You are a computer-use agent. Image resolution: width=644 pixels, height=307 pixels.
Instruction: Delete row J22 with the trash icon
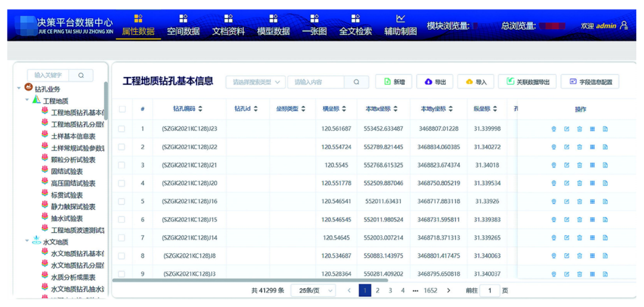click(580, 147)
